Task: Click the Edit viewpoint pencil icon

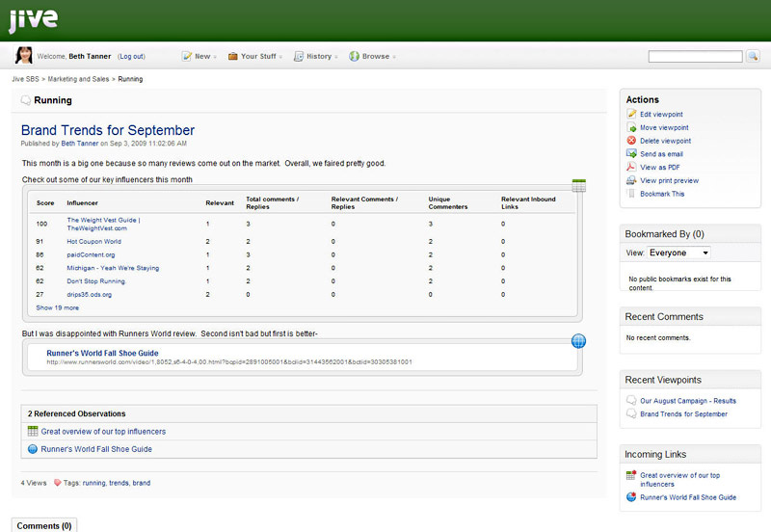Action: point(631,114)
